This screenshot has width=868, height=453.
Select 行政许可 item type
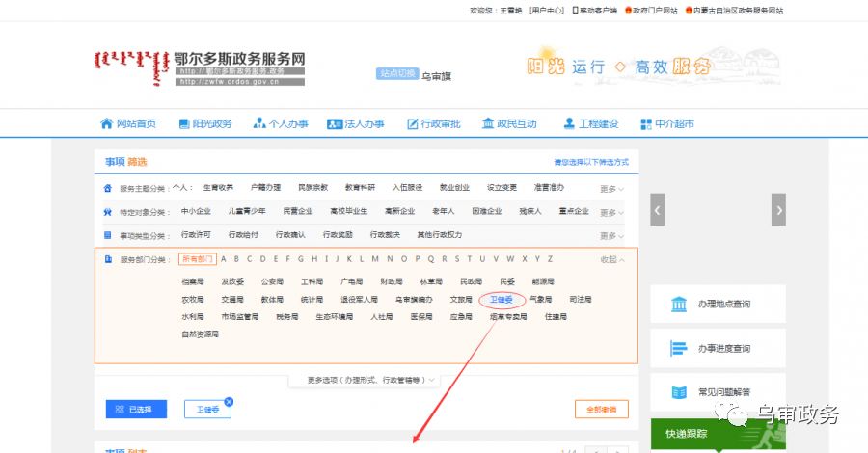(x=196, y=234)
